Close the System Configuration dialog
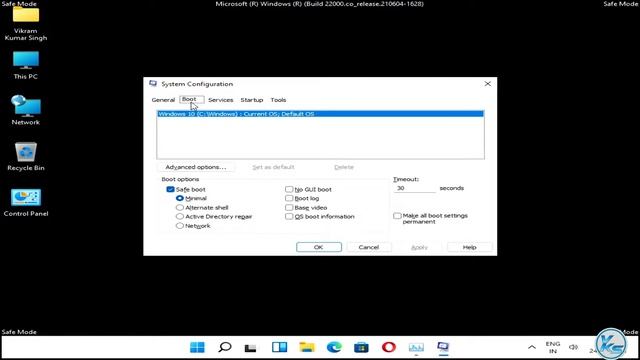 pyautogui.click(x=487, y=84)
